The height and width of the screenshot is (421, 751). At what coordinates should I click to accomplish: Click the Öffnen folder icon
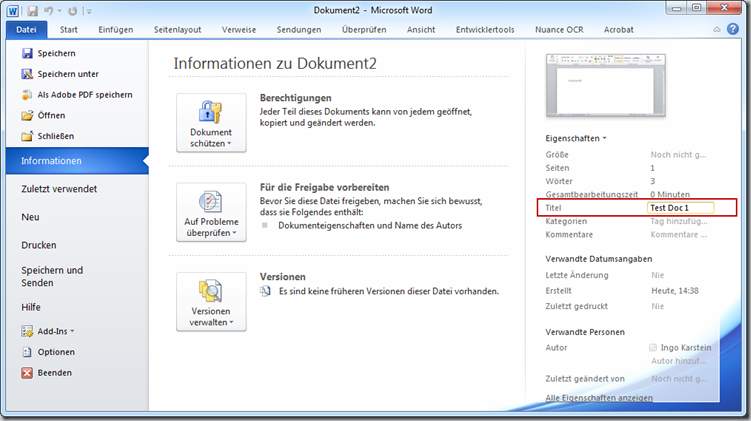click(27, 115)
